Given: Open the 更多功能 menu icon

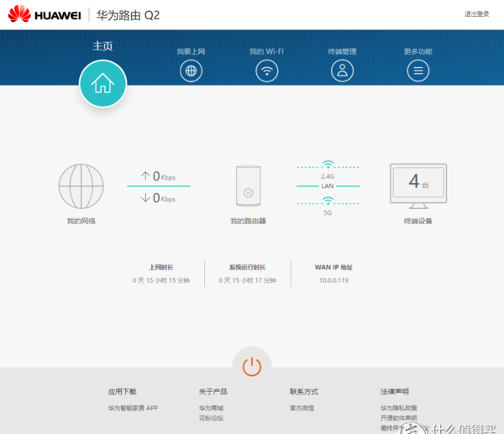Looking at the screenshot, I should pos(417,71).
